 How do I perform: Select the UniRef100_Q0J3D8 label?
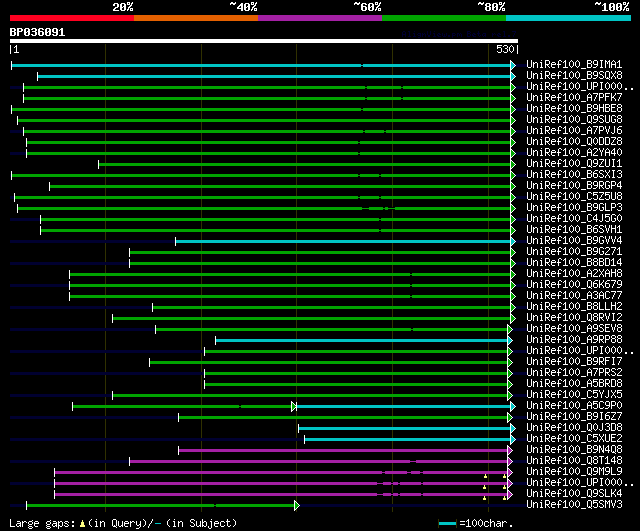click(574, 428)
